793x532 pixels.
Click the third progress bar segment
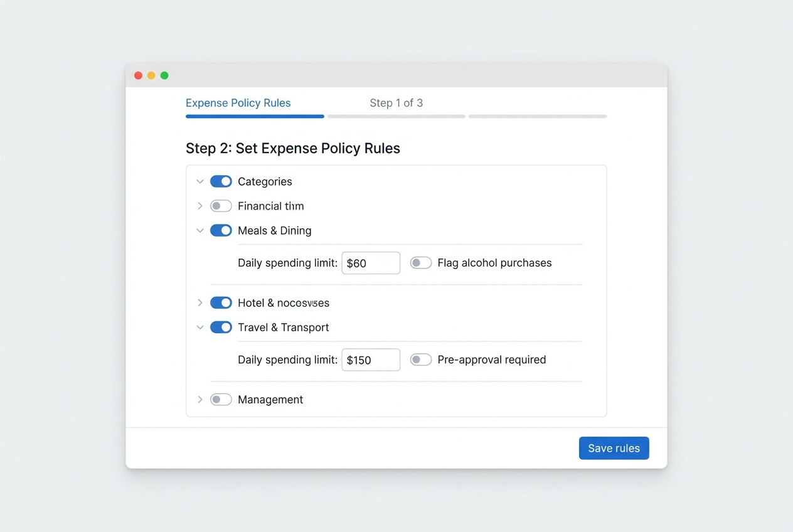[x=538, y=117]
